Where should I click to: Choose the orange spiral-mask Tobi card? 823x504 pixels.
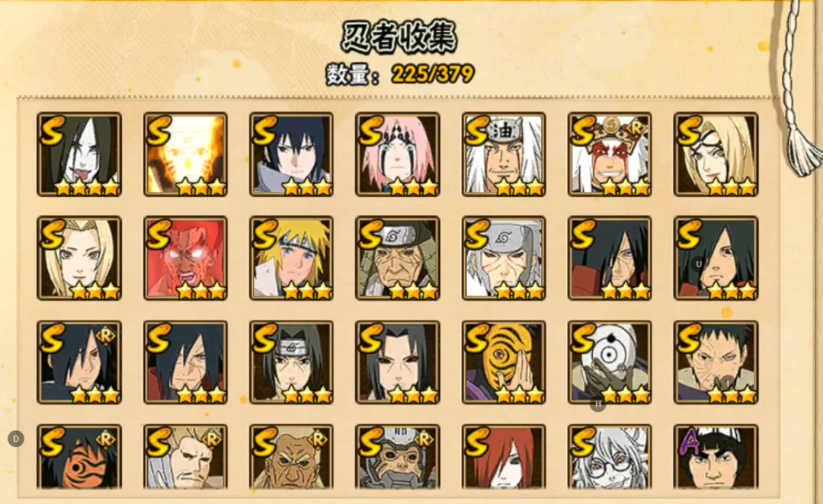pyautogui.click(x=504, y=362)
